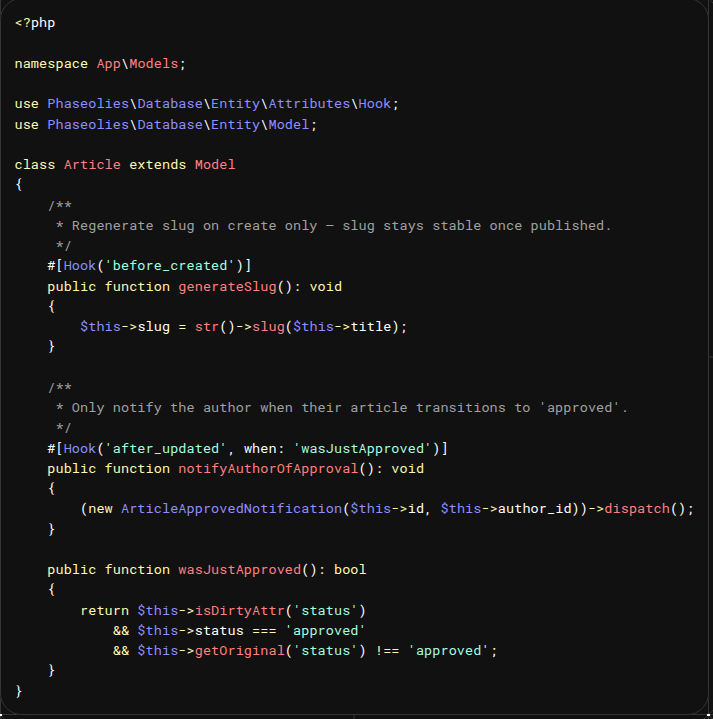713x719 pixels.
Task: Click 'wasJustApproved' in the function declaration
Action: click(x=239, y=570)
